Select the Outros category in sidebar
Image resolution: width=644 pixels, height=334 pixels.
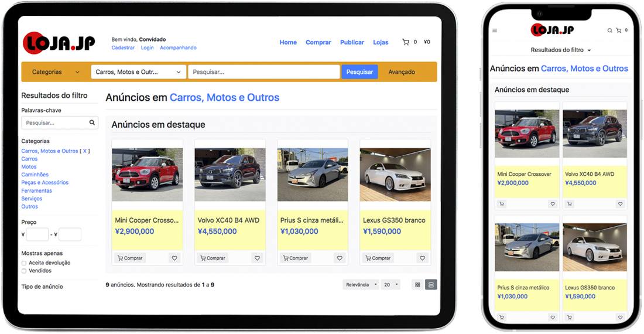click(30, 207)
